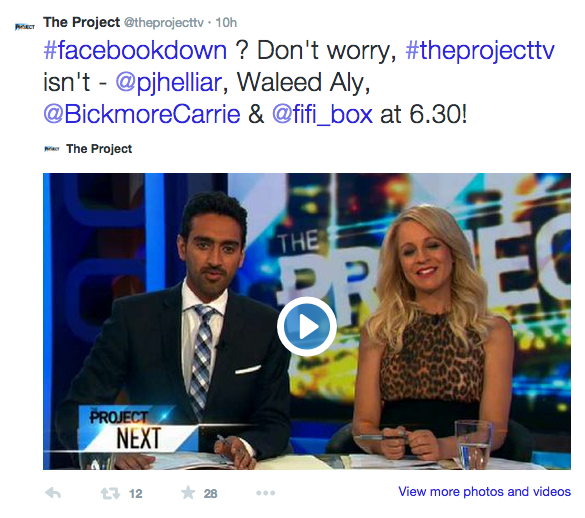Open the 10h timestamp link
Screen dimensions: 585x518
pos(226,23)
